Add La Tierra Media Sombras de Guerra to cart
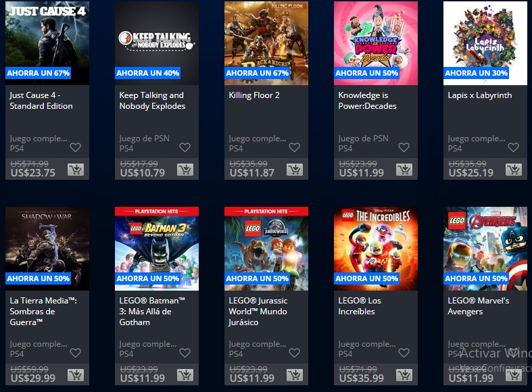 tap(76, 374)
